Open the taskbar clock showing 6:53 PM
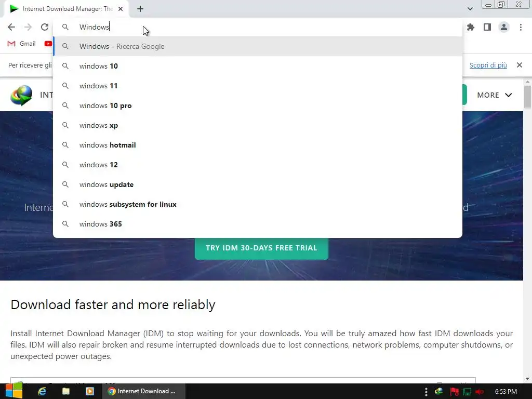The width and height of the screenshot is (532, 399). [x=506, y=392]
